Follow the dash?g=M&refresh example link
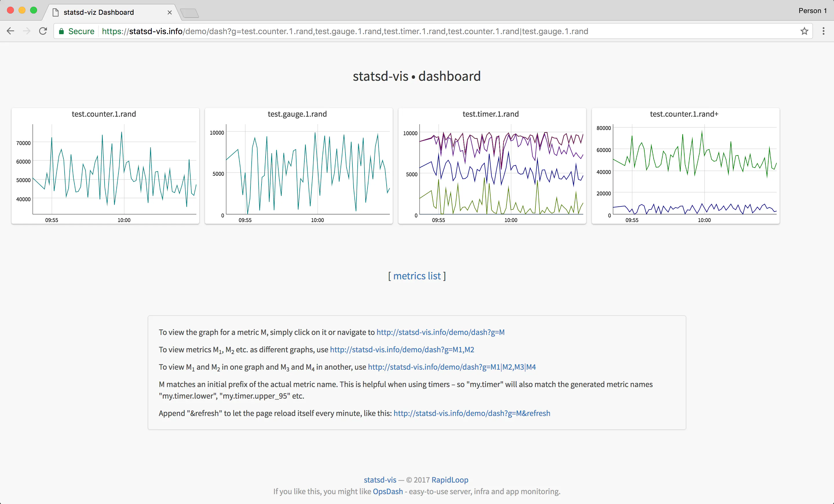 tap(472, 413)
